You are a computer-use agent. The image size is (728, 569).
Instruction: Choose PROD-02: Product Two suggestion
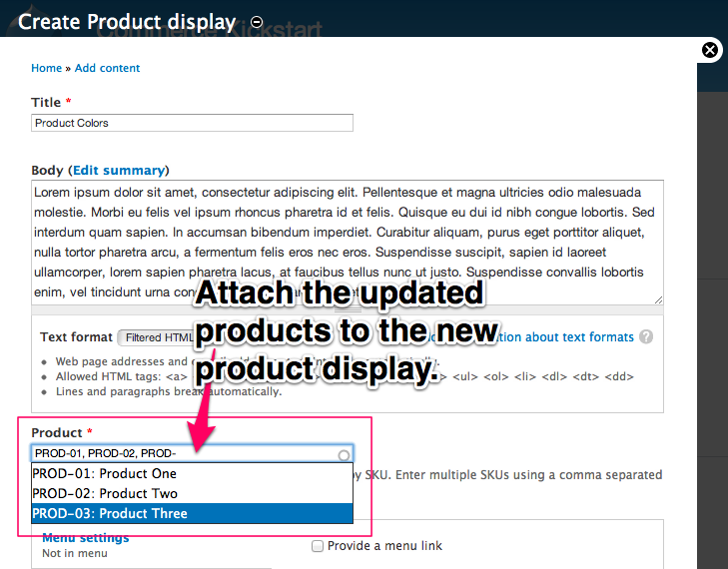click(192, 493)
